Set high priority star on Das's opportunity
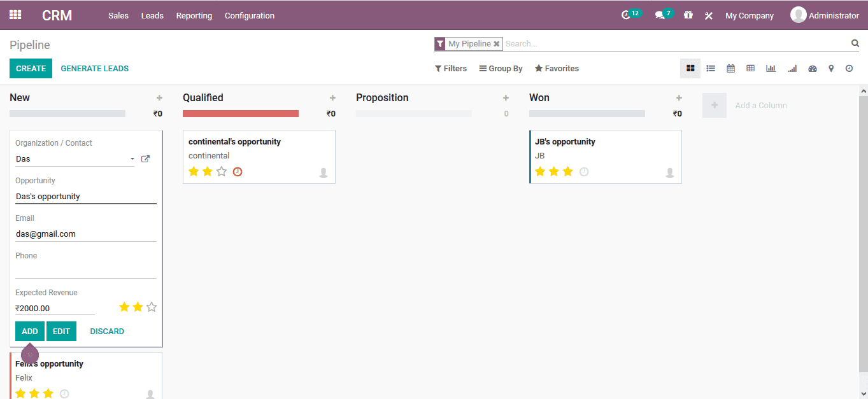This screenshot has width=868, height=399. point(152,307)
